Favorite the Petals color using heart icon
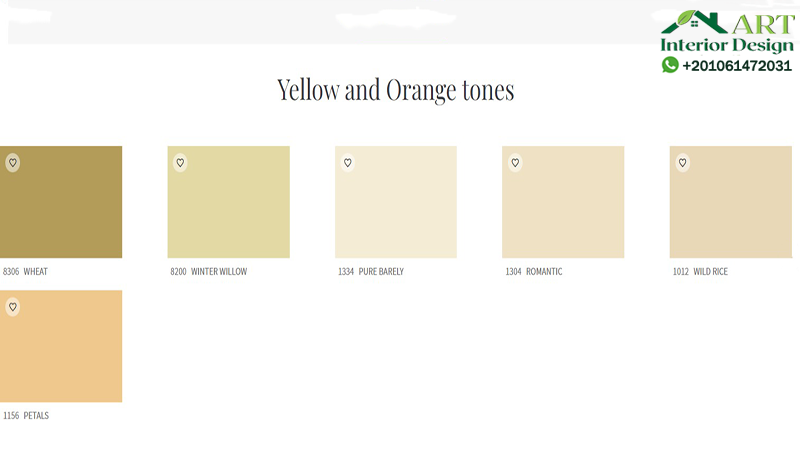The image size is (800, 450). (13, 307)
